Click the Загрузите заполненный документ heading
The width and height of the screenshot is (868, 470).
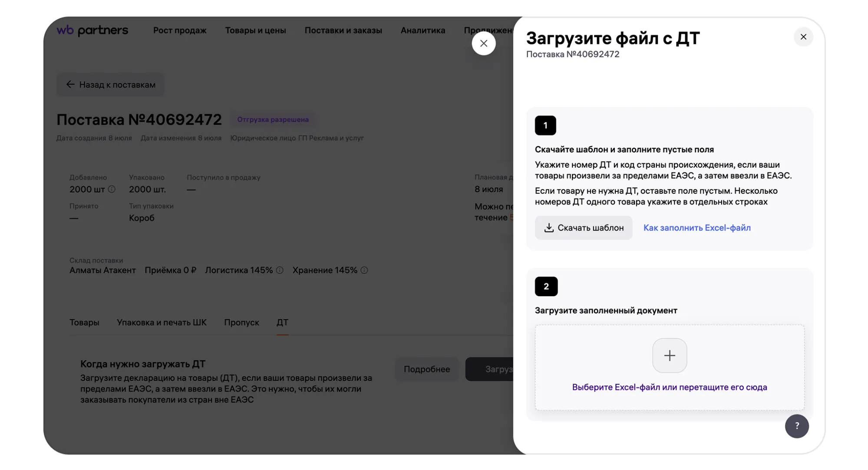[x=606, y=311]
